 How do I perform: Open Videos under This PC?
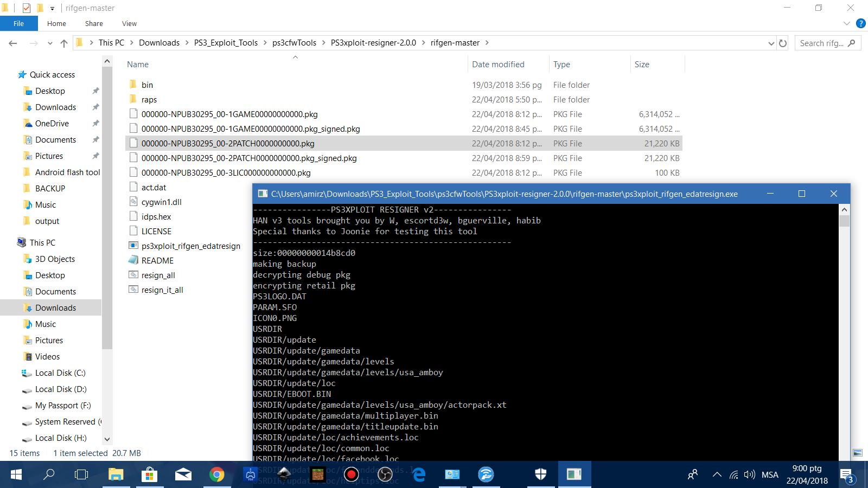tap(47, 357)
